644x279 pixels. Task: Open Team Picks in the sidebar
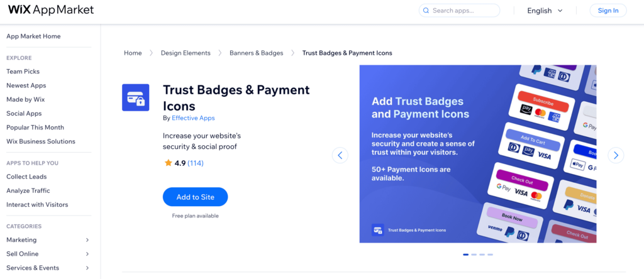pos(23,72)
